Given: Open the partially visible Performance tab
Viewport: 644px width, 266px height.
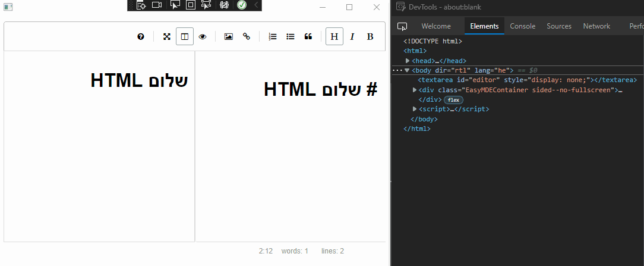Looking at the screenshot, I should click(x=636, y=26).
